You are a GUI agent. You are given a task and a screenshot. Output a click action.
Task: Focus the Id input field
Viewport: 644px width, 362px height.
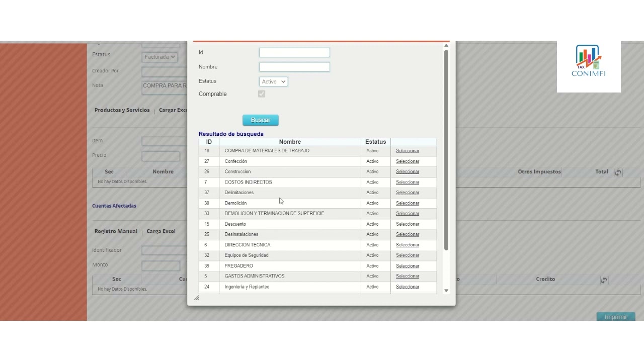coord(294,52)
